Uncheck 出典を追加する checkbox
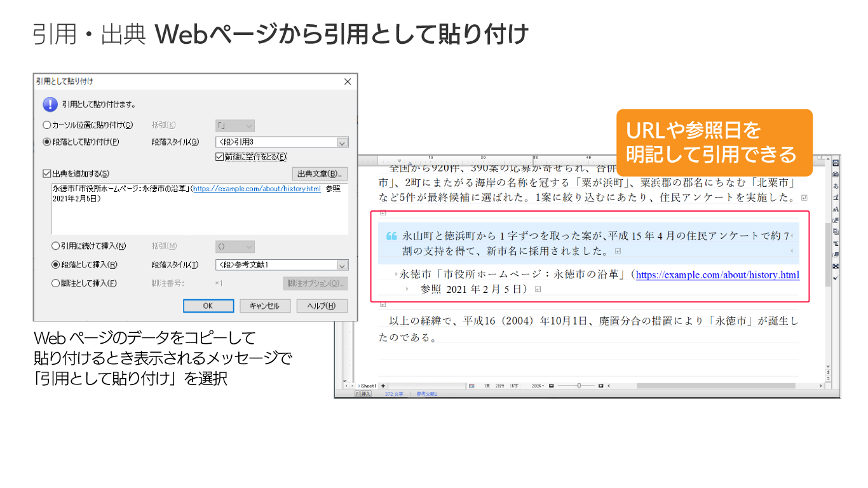 point(47,173)
